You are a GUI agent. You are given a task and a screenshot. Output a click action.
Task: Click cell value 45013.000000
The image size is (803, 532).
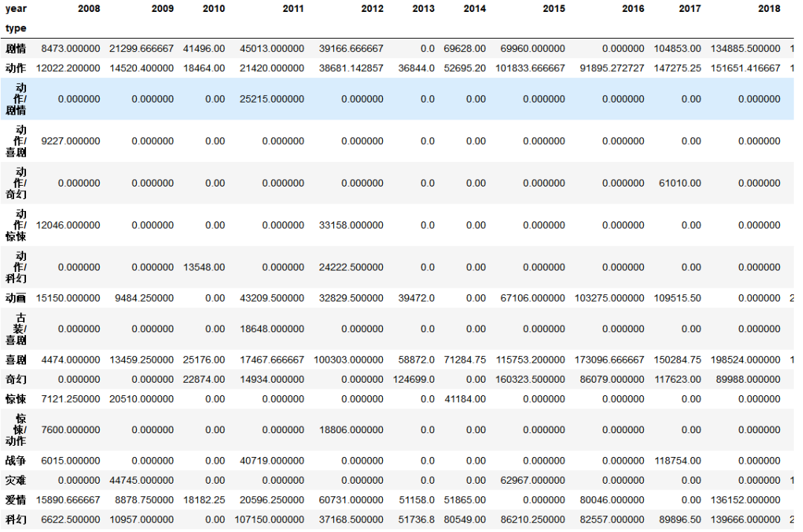click(272, 48)
